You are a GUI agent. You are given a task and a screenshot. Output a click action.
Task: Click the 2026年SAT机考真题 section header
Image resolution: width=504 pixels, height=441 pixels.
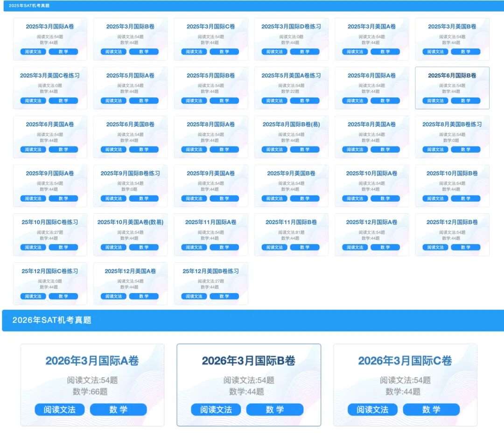(51, 320)
